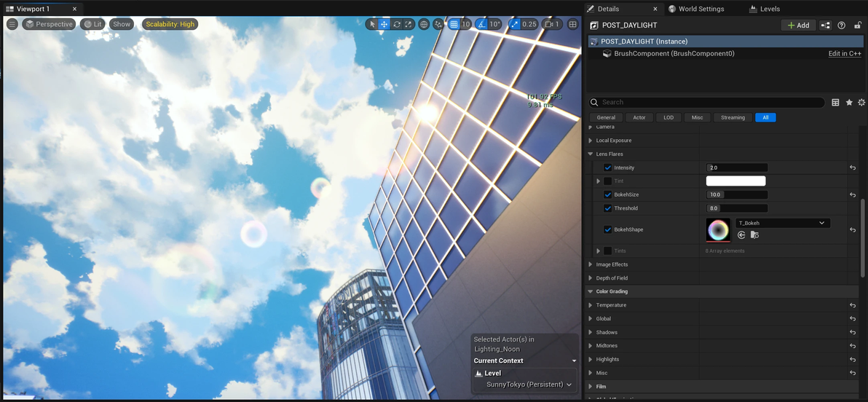The image size is (868, 402).
Task: Click the viewport layout grid icon
Action: [573, 24]
